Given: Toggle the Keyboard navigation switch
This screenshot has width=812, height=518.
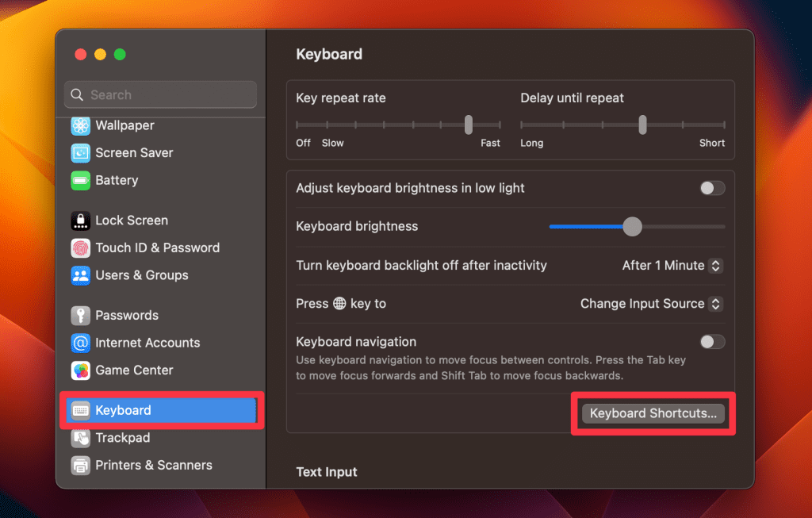Looking at the screenshot, I should [x=712, y=342].
